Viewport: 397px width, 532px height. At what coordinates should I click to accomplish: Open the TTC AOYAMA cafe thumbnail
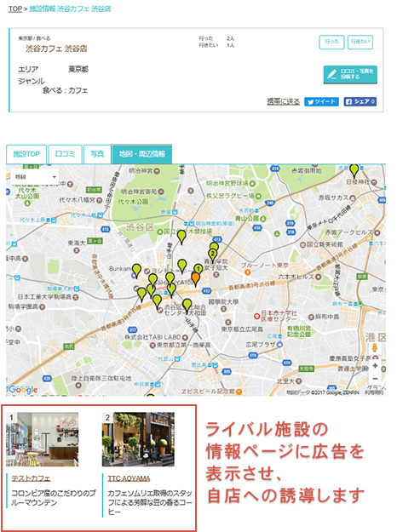(x=138, y=439)
